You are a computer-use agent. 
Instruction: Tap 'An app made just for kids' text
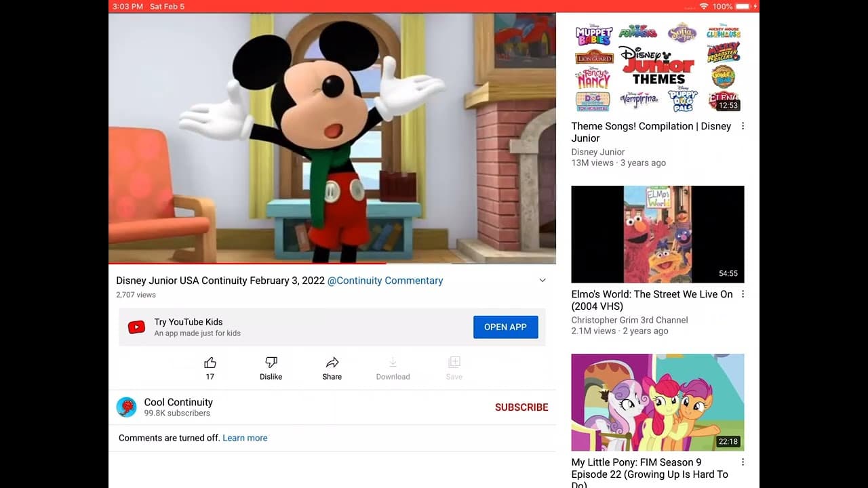tap(197, 333)
